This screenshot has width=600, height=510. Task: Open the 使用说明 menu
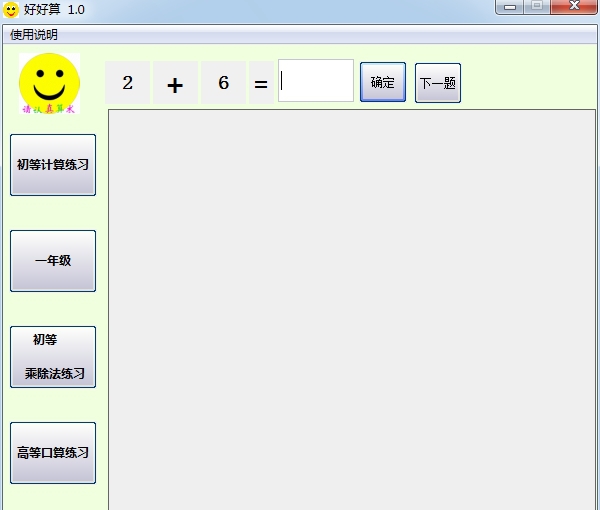[x=34, y=35]
